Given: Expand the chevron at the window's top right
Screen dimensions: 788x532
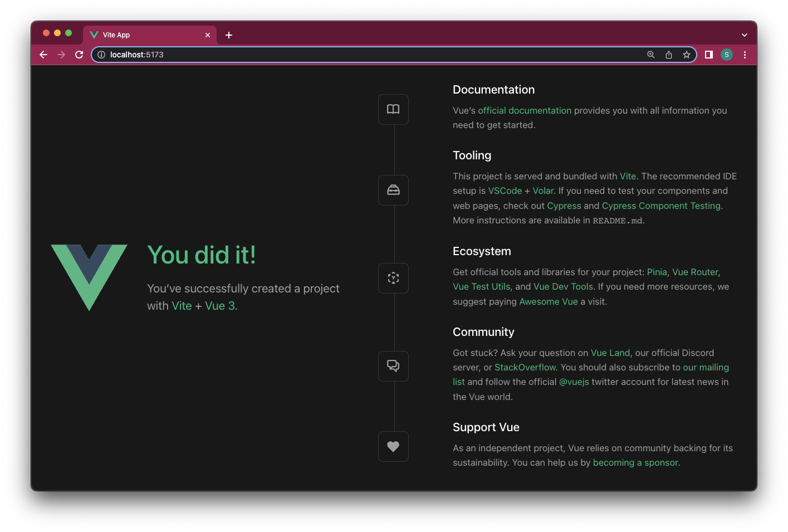Looking at the screenshot, I should coord(745,35).
